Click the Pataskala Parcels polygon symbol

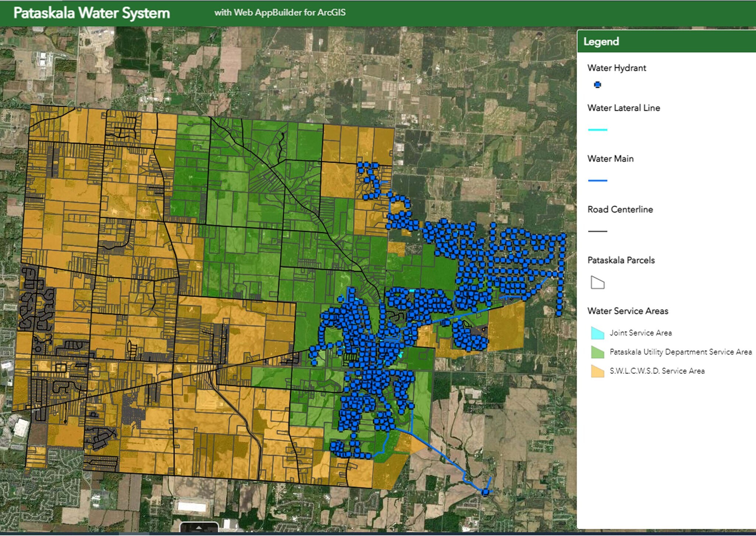coord(597,283)
